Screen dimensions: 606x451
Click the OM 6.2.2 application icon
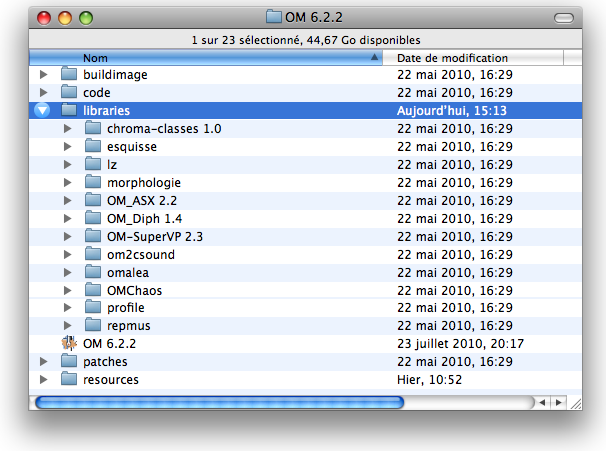tap(69, 343)
